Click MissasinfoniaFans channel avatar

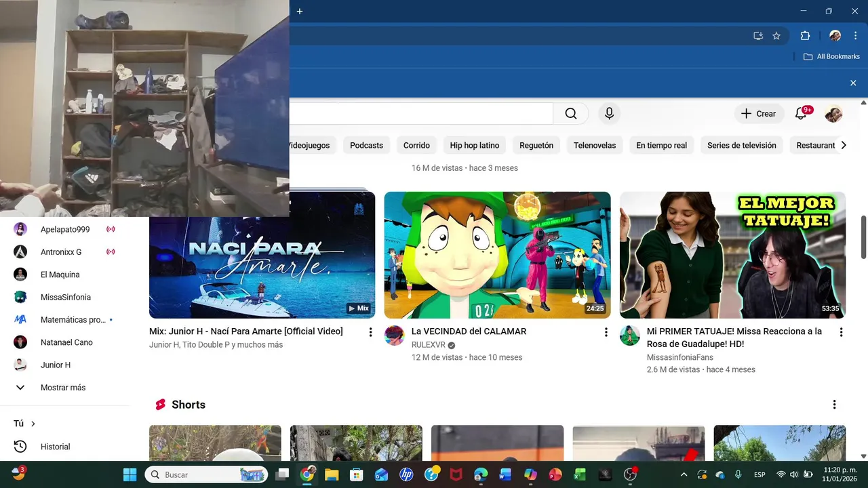tap(630, 335)
